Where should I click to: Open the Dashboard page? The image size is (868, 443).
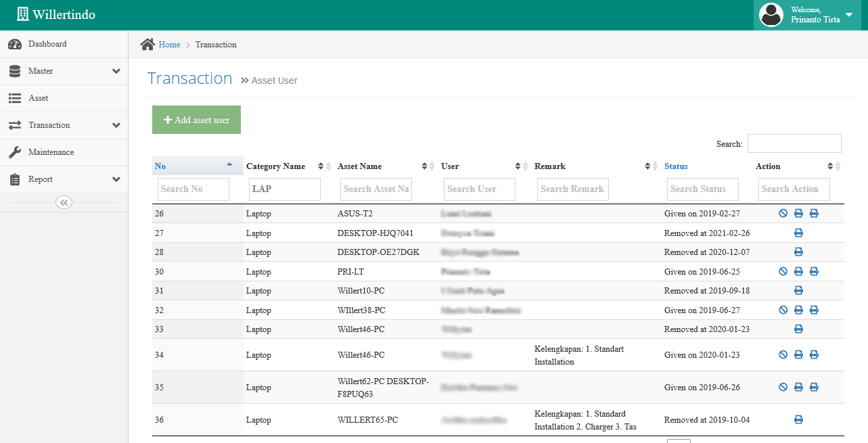coord(64,44)
